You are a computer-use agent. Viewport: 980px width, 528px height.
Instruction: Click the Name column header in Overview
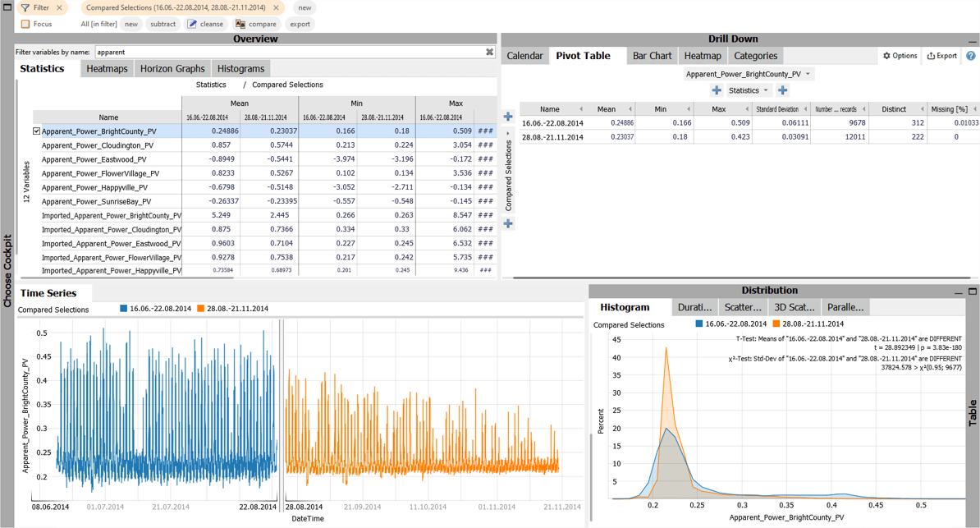pos(108,117)
